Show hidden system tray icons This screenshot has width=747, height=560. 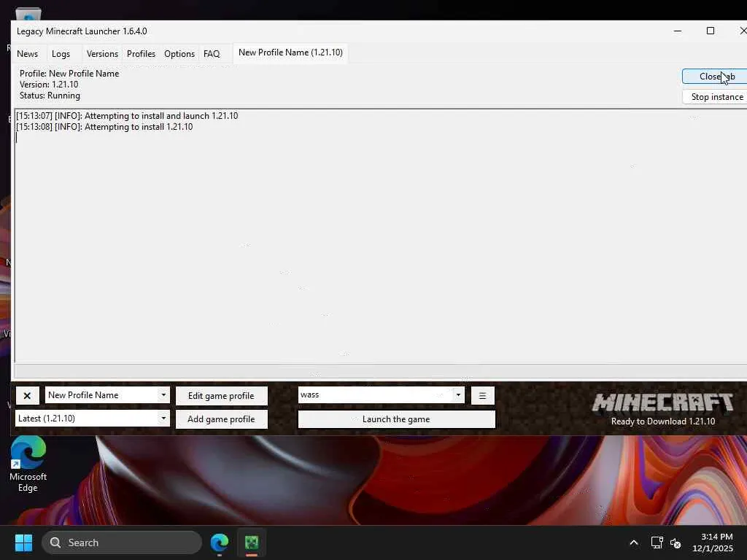pyautogui.click(x=634, y=542)
